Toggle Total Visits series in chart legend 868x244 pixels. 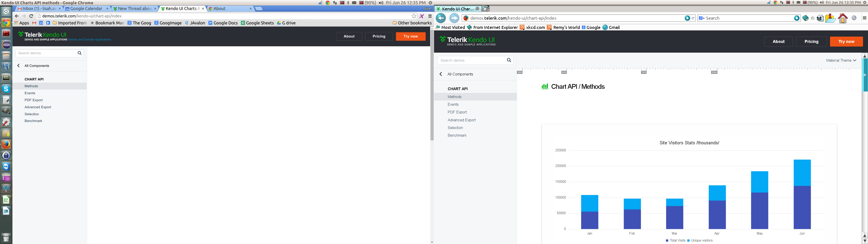point(676,240)
